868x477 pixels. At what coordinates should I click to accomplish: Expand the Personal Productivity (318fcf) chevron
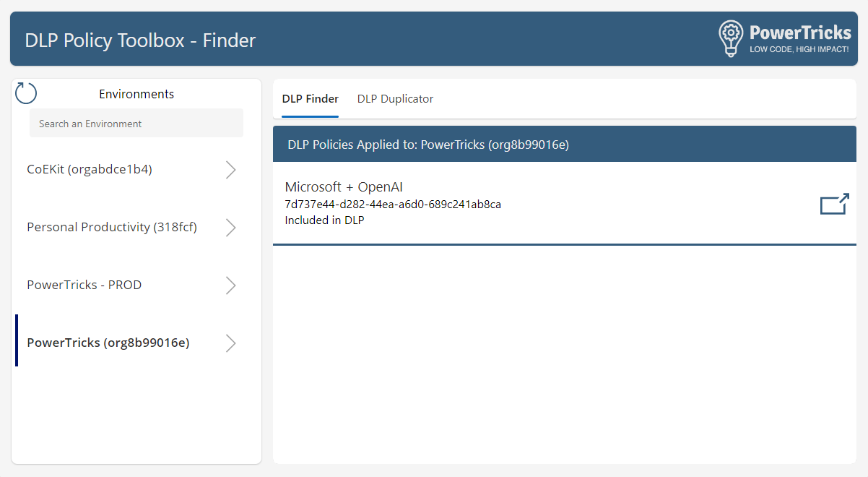click(x=231, y=228)
